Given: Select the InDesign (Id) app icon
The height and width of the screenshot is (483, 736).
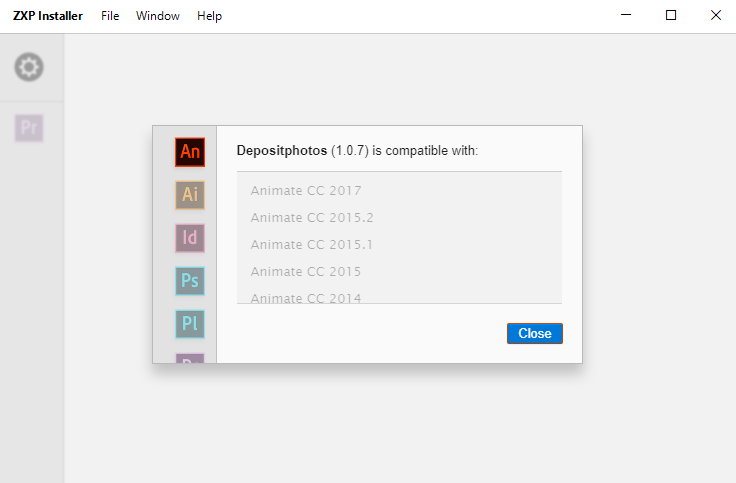Looking at the screenshot, I should pos(190,238).
